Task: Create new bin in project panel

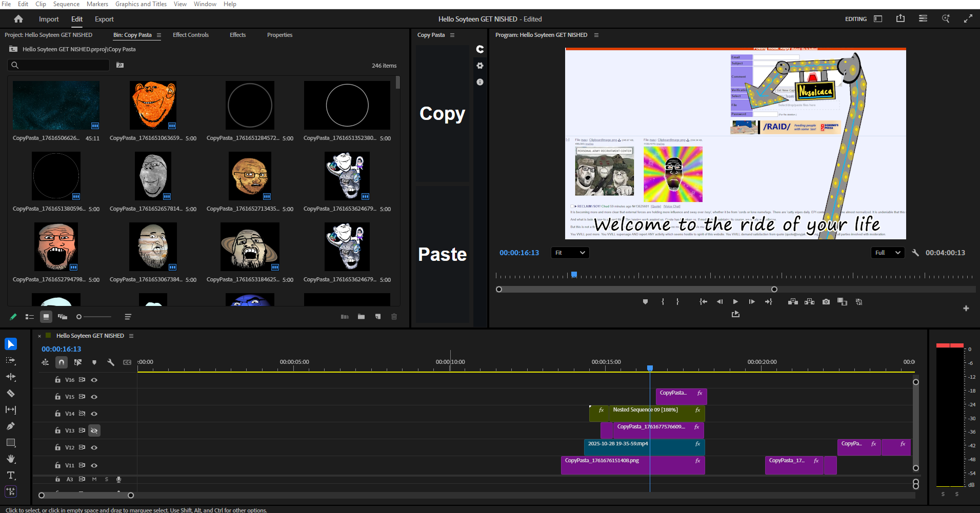Action: (x=361, y=317)
